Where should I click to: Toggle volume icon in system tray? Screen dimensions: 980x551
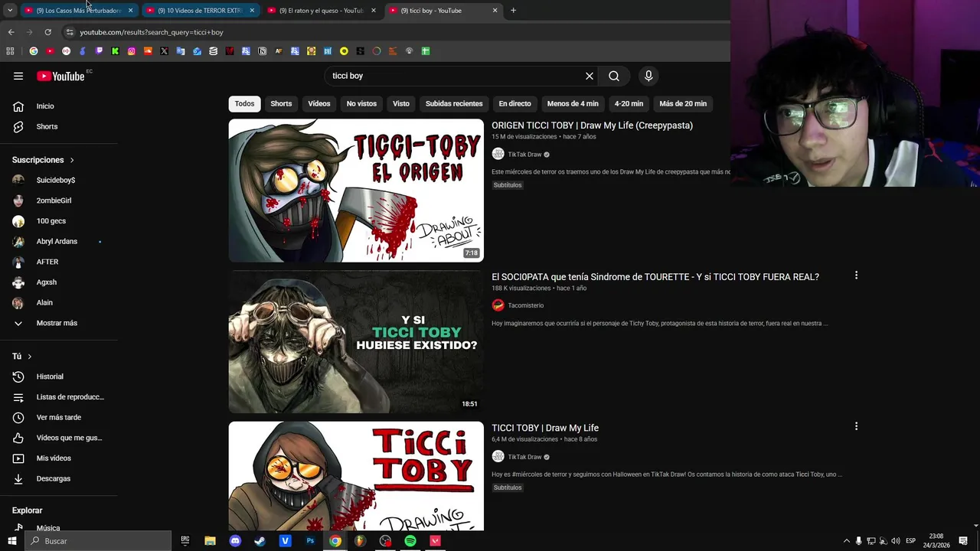[x=896, y=541]
